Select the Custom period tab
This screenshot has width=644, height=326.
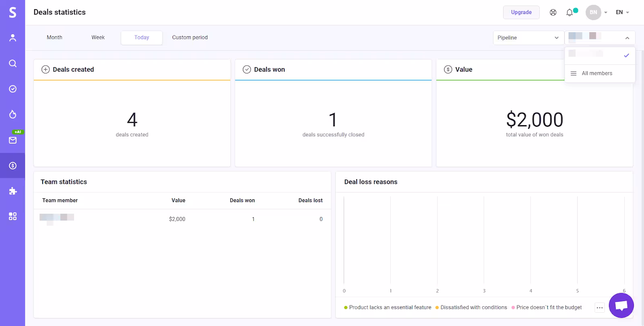pos(190,37)
